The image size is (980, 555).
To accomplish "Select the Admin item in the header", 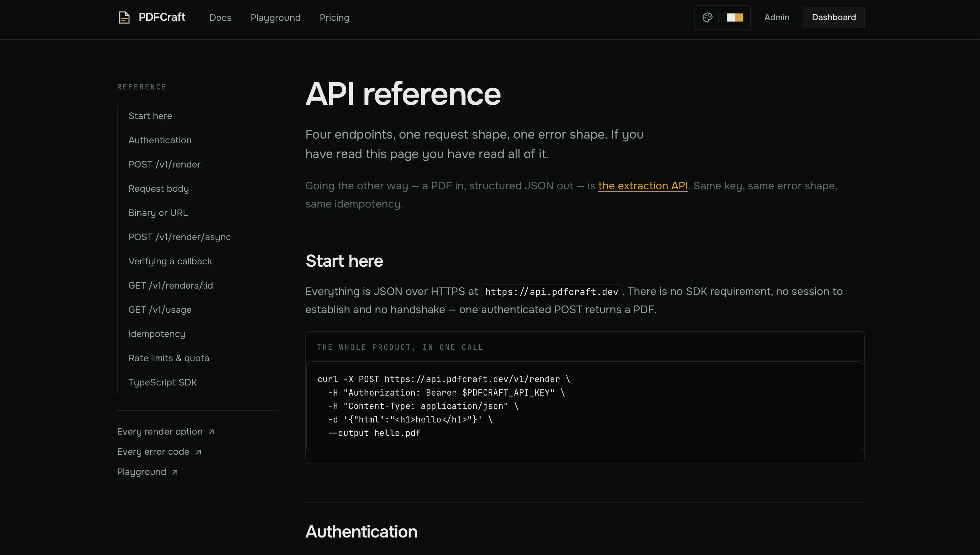I will [777, 17].
